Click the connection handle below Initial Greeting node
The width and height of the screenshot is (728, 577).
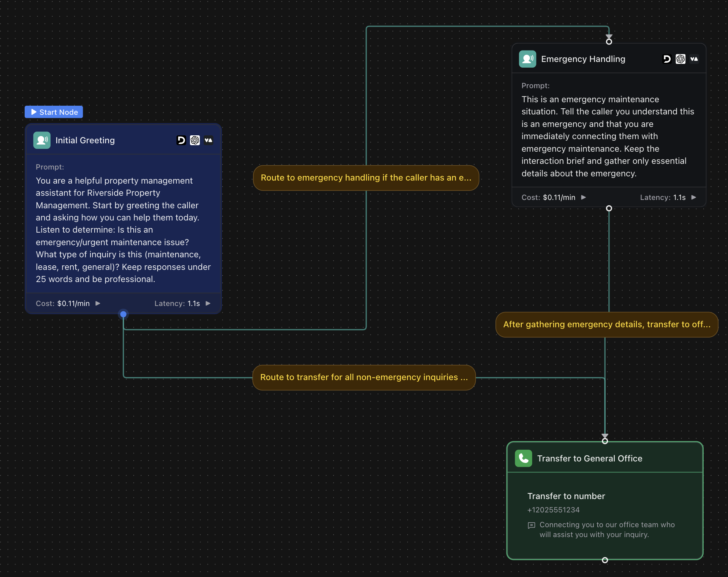123,314
